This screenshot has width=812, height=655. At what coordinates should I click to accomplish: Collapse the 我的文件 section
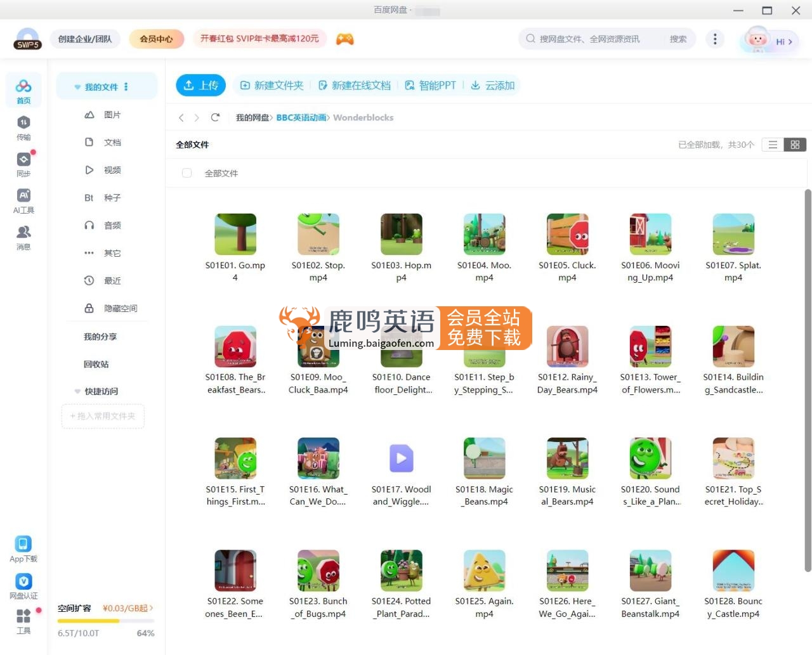point(77,86)
